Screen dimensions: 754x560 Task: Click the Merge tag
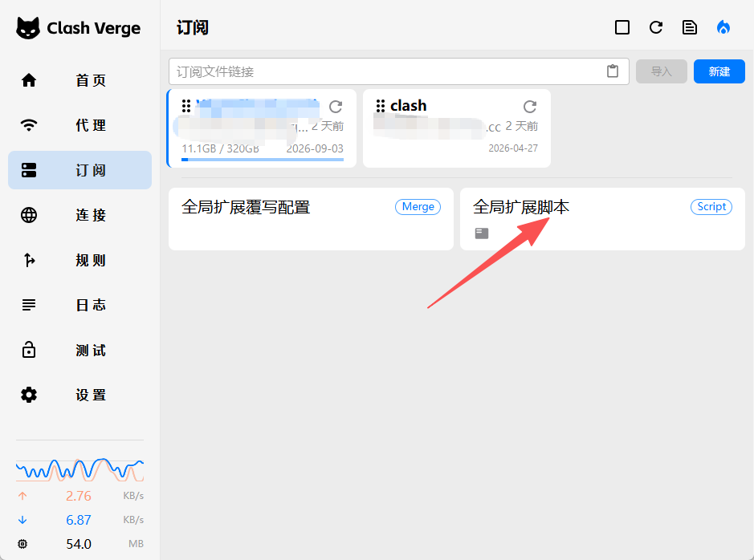coord(418,206)
